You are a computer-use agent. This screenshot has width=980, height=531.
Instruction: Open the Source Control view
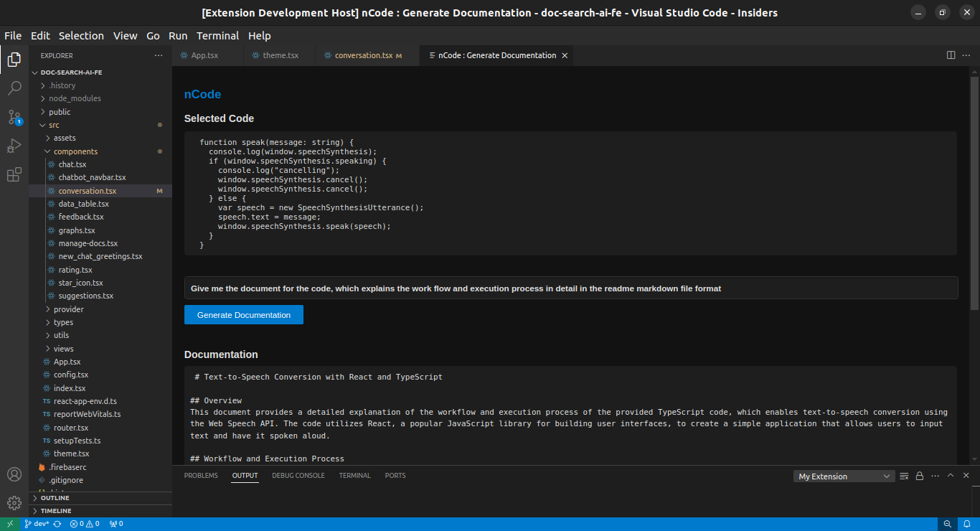pyautogui.click(x=14, y=118)
